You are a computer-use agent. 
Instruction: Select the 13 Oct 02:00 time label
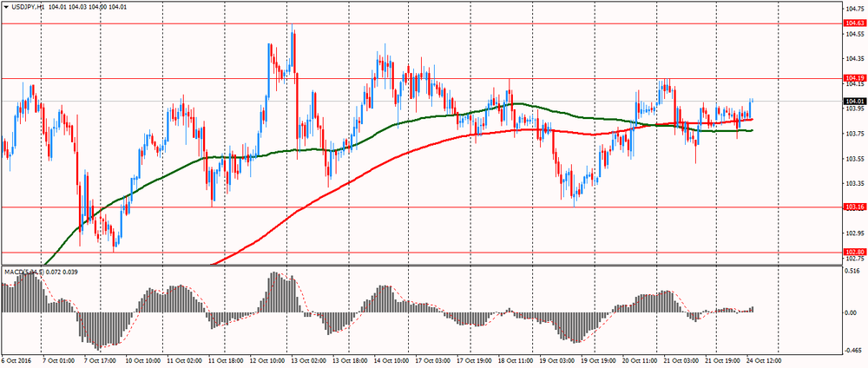pos(310,358)
